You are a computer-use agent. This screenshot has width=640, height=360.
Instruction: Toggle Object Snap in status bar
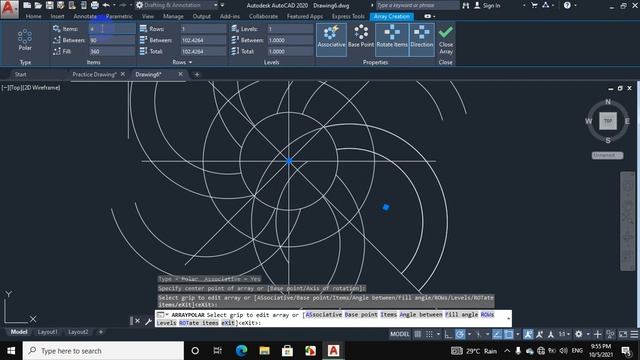[x=509, y=334]
